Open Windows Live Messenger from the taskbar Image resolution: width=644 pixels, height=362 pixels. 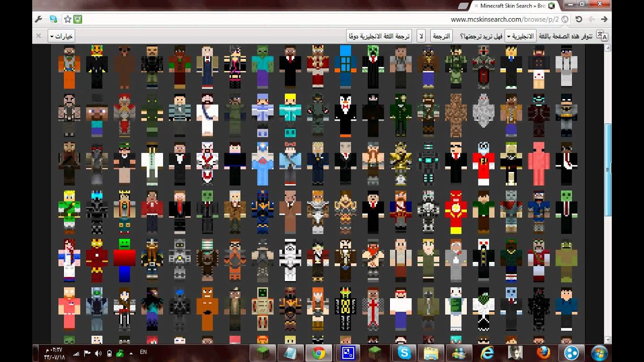click(459, 352)
